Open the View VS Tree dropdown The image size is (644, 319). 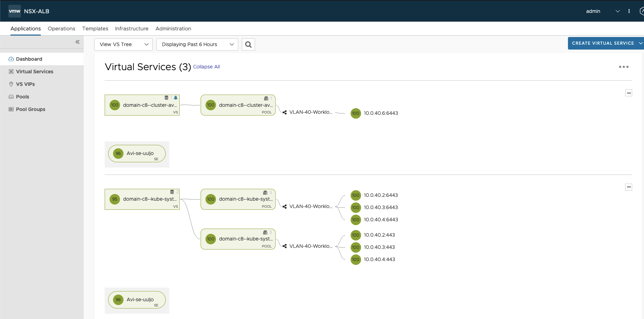(x=123, y=44)
